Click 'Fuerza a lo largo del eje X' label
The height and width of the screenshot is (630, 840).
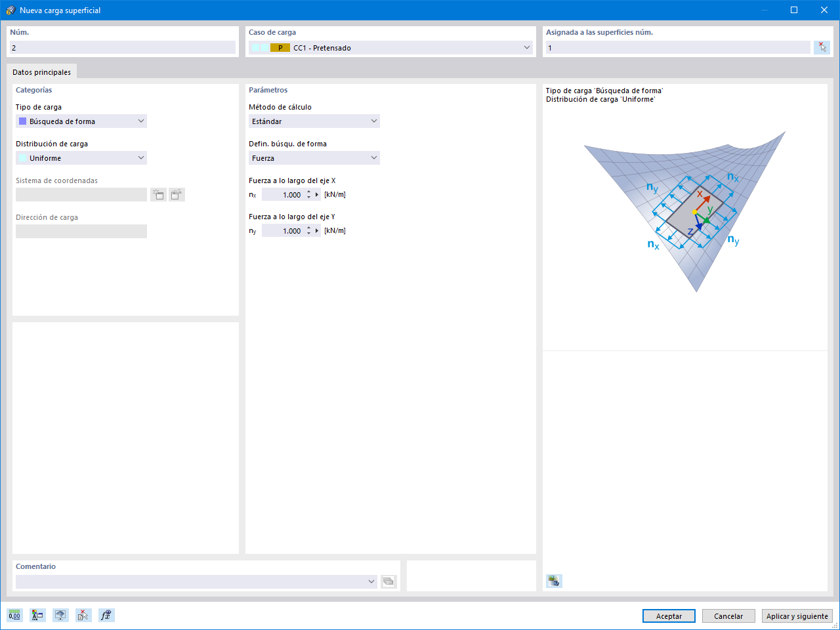[x=292, y=180]
